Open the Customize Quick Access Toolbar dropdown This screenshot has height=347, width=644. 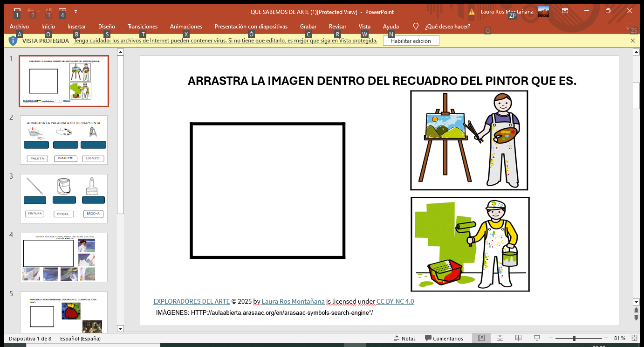75,12
